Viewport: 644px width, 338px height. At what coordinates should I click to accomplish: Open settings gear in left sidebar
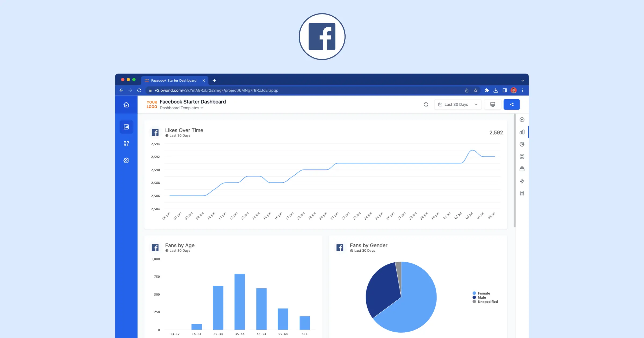[126, 160]
